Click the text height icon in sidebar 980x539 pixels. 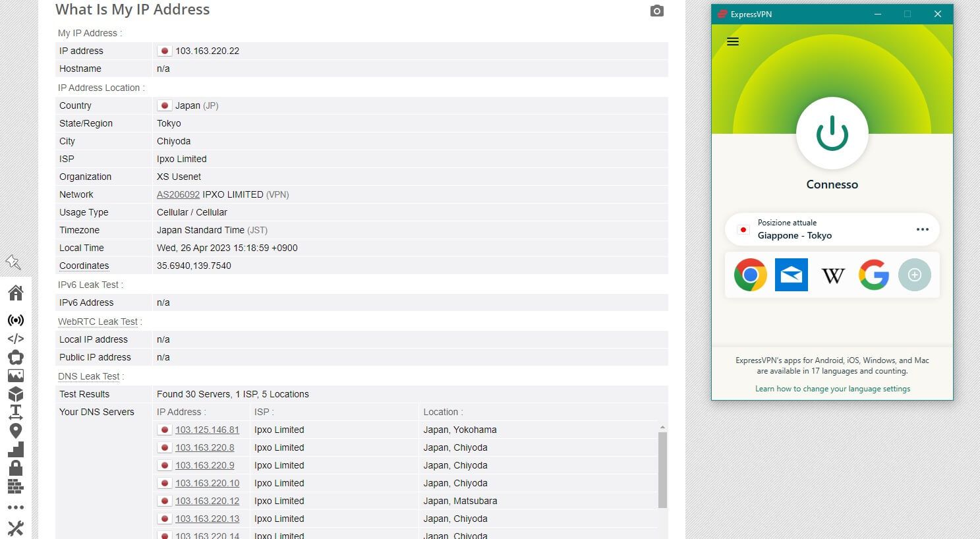pos(16,412)
